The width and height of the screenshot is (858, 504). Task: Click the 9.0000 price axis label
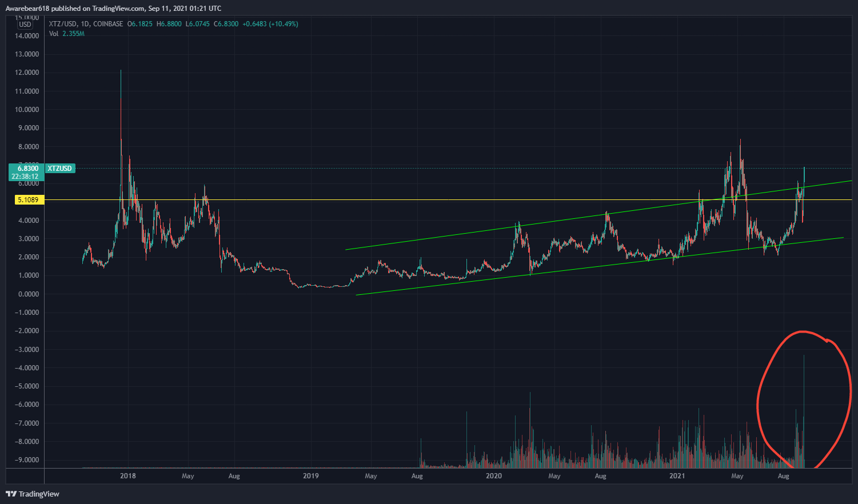tap(28, 128)
